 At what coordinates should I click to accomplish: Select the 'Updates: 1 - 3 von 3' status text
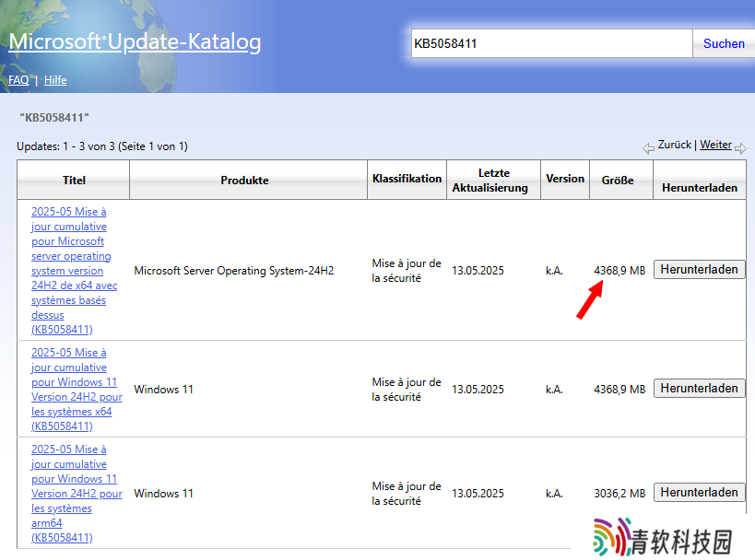(65, 146)
